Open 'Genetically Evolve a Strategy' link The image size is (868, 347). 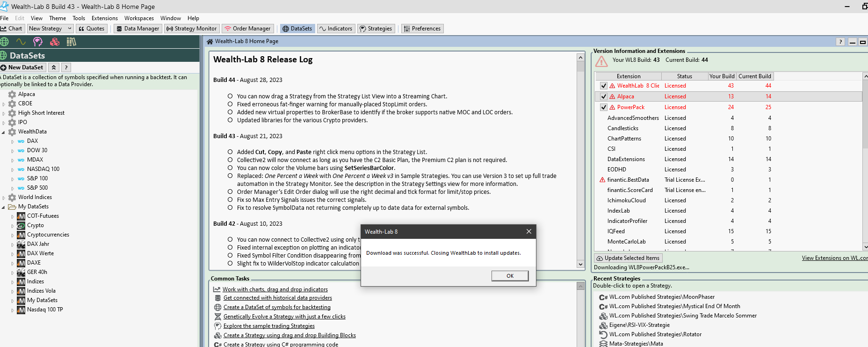tap(284, 317)
